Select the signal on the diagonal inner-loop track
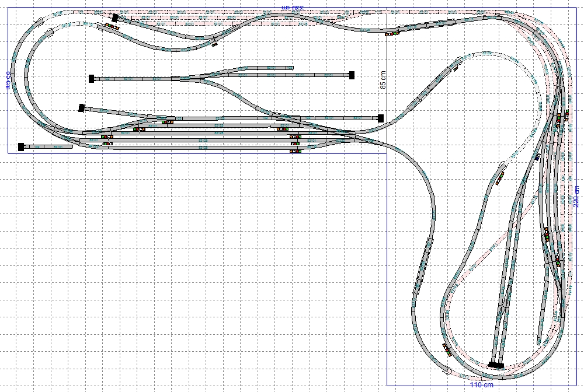Viewport: 584px width, 392px height. click(499, 177)
